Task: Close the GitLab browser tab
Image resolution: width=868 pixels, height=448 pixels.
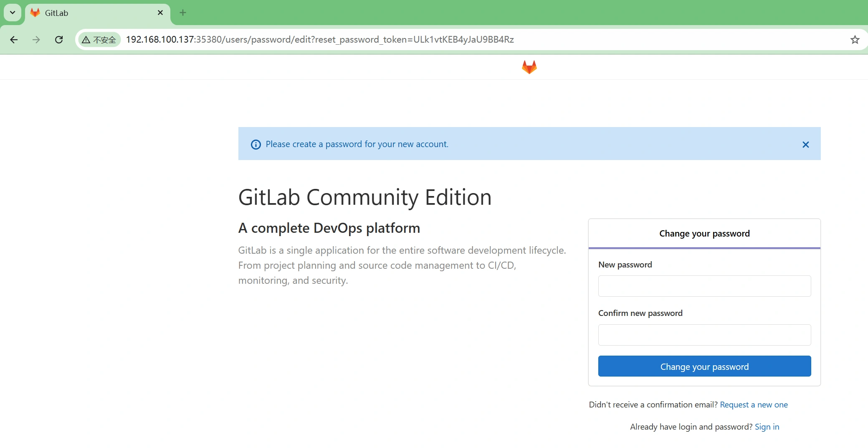Action: click(160, 13)
